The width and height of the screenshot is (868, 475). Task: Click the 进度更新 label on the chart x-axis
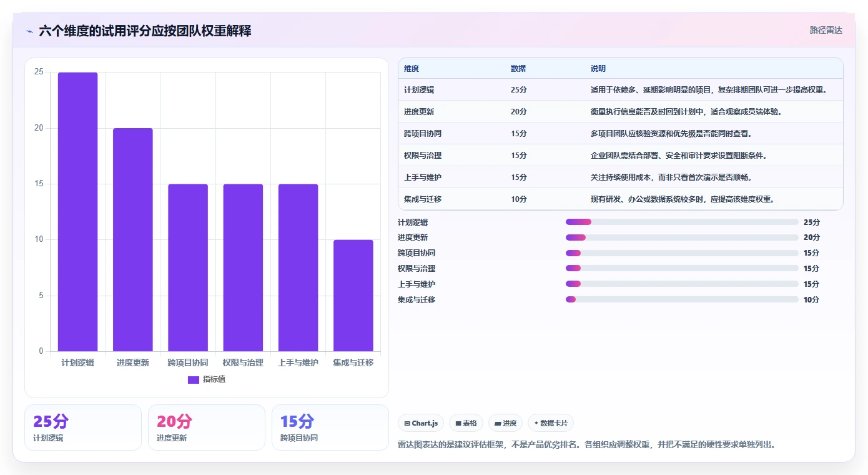pos(133,362)
